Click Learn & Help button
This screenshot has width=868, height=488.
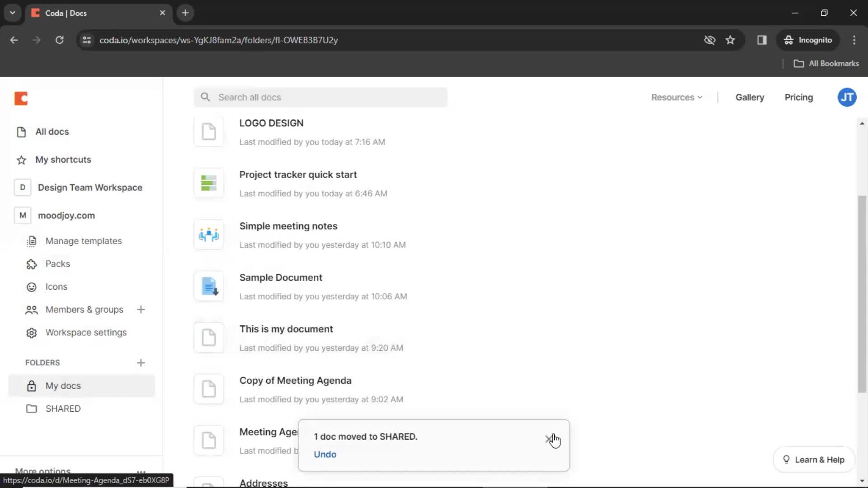click(x=814, y=460)
